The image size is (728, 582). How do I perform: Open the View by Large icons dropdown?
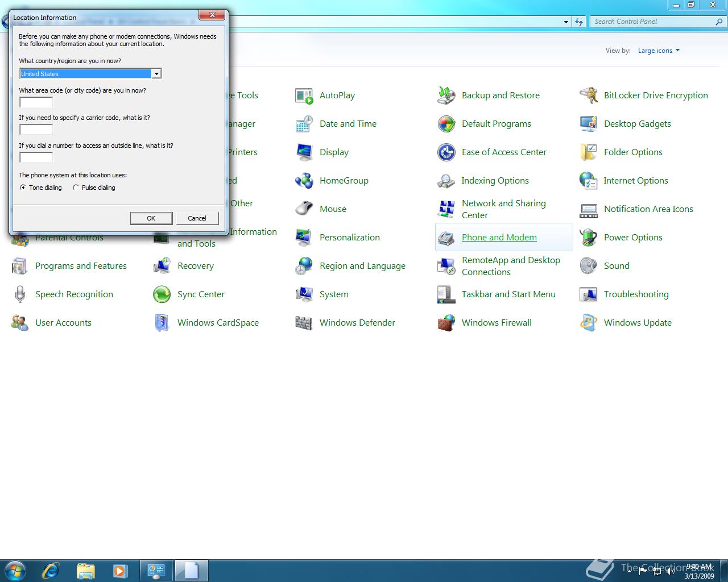pos(659,51)
